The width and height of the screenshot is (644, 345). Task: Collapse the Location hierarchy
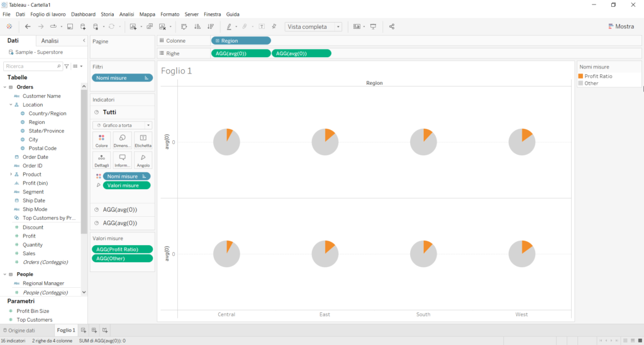pyautogui.click(x=11, y=104)
